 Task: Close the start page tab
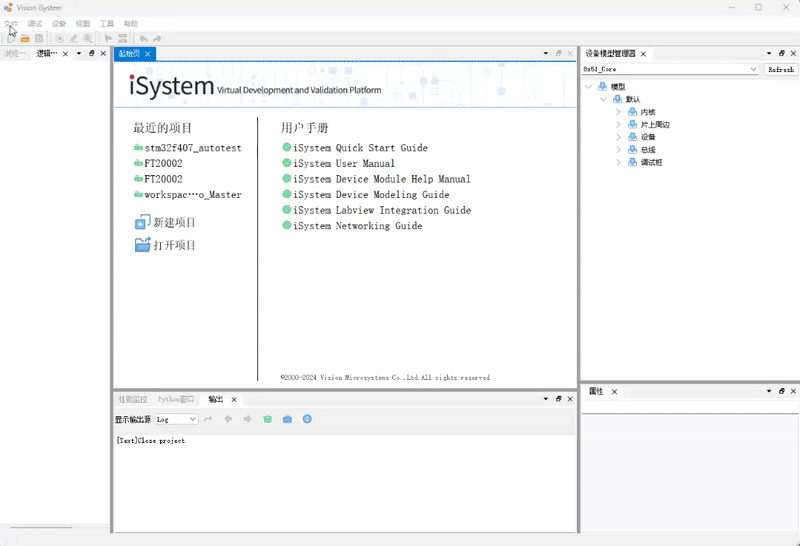[x=147, y=54]
